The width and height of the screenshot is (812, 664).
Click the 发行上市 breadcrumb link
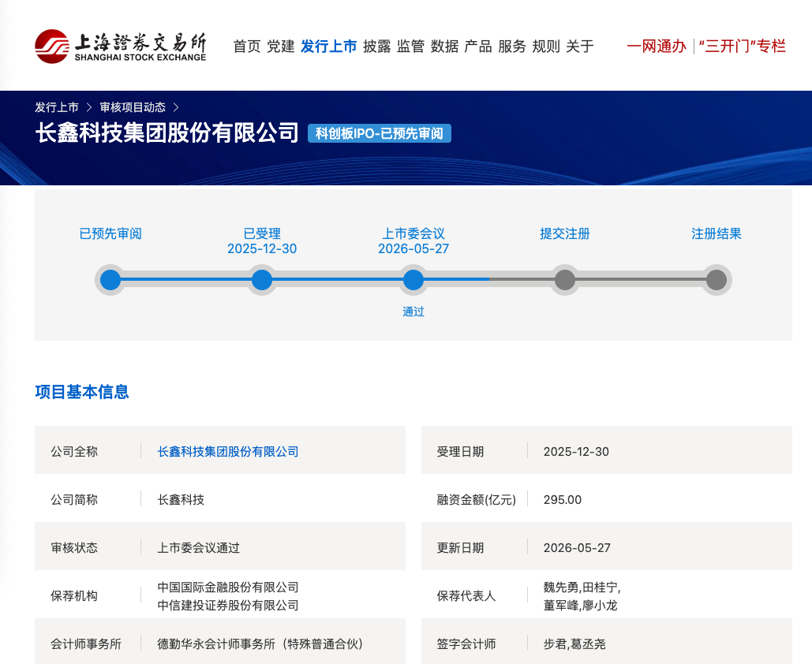[x=57, y=107]
